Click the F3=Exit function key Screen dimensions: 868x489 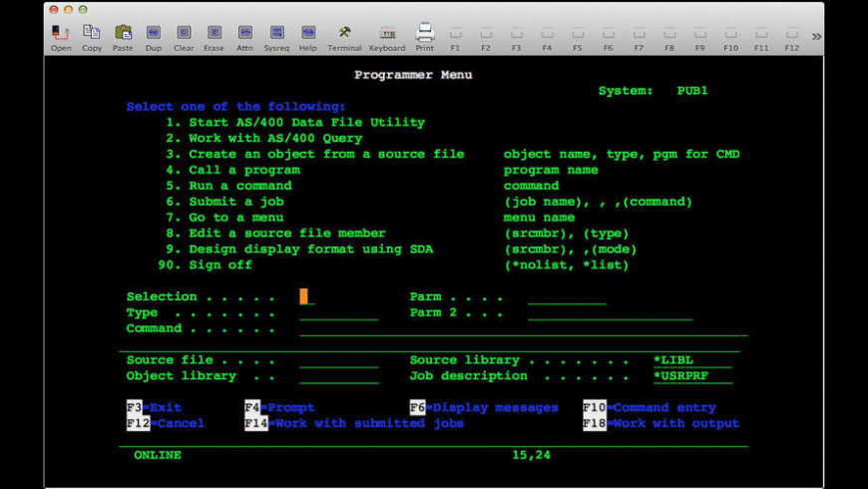pos(154,407)
